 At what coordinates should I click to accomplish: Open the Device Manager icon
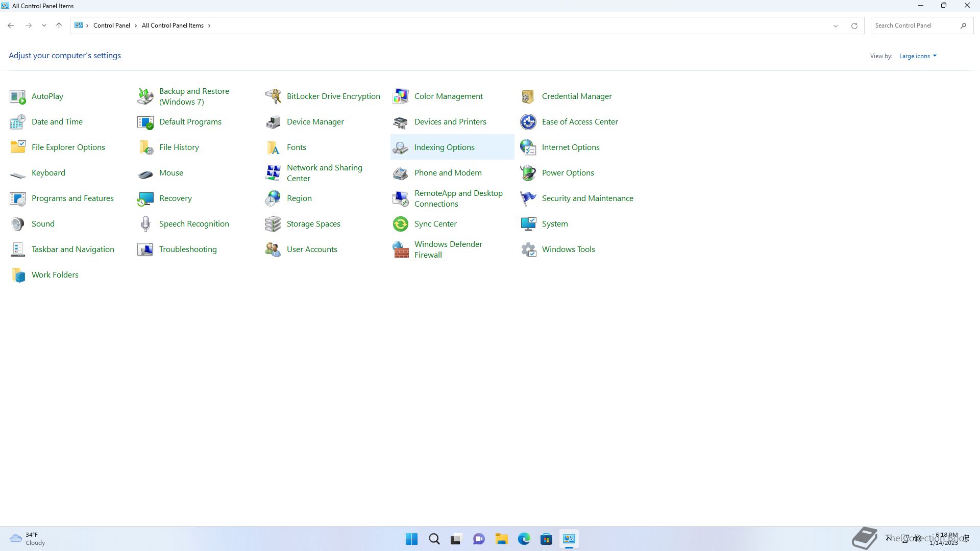pyautogui.click(x=273, y=122)
